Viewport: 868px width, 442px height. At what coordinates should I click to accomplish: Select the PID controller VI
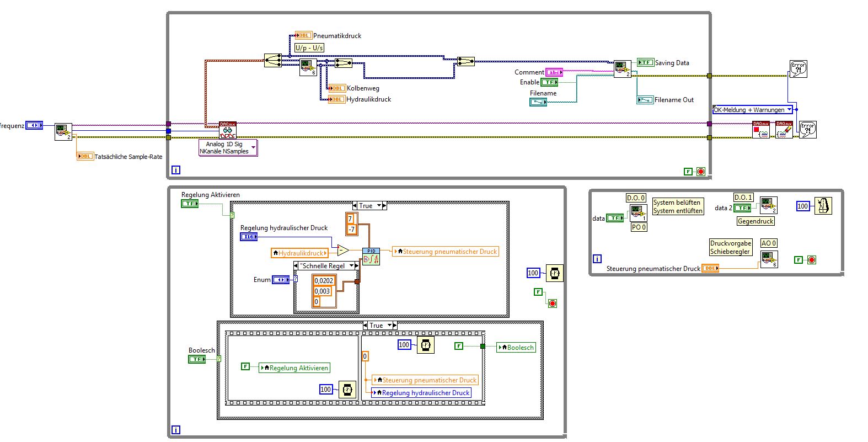pyautogui.click(x=371, y=257)
